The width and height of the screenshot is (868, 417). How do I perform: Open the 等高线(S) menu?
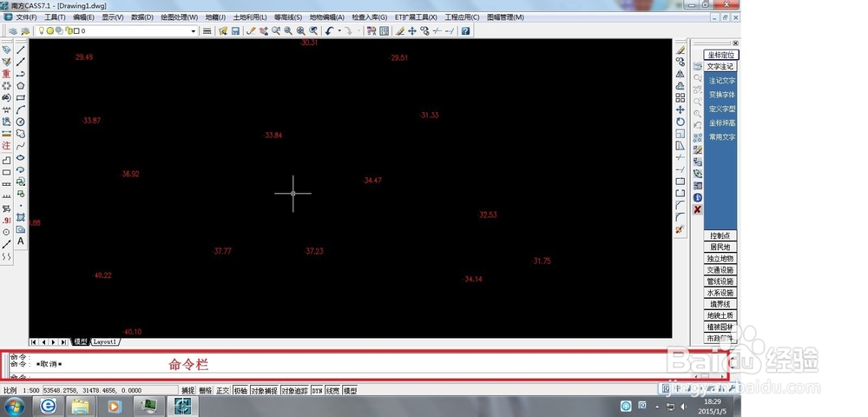coord(288,17)
